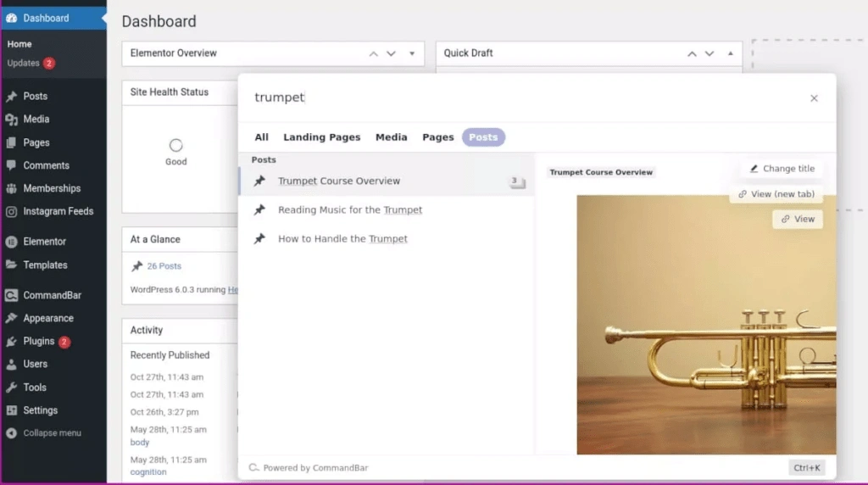The height and width of the screenshot is (485, 868).
Task: Open the Users icon in sidebar
Action: point(12,365)
